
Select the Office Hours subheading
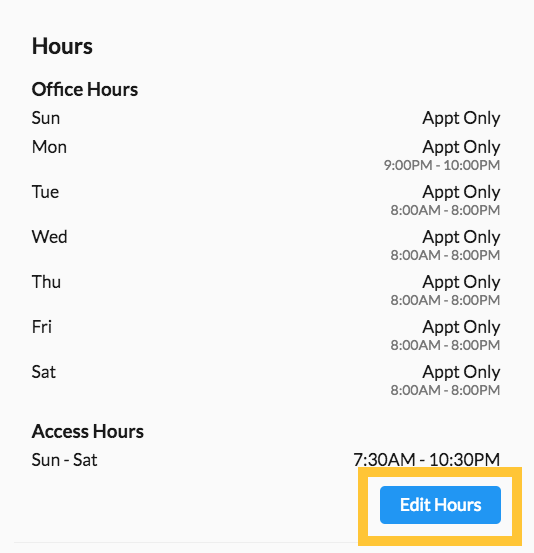pos(85,89)
